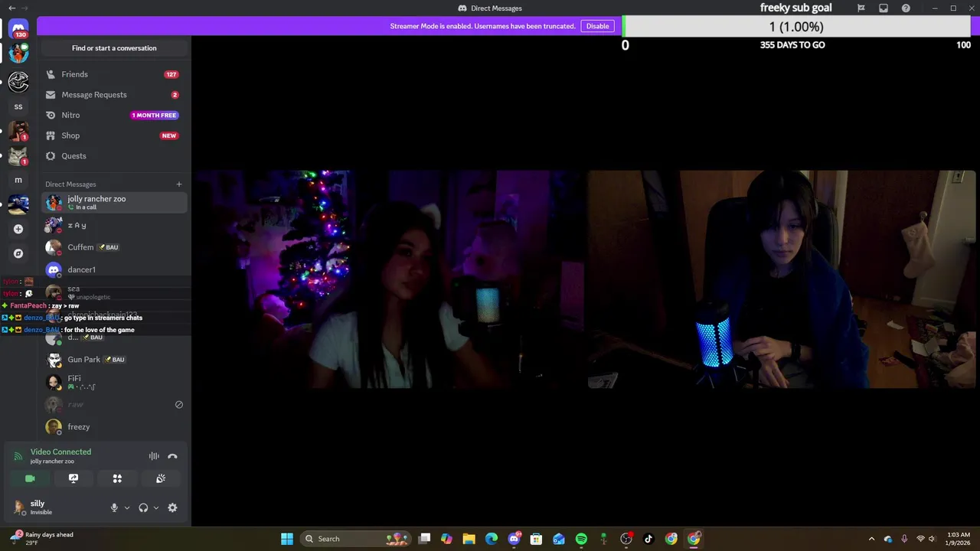Image resolution: width=980 pixels, height=551 pixels.
Task: Share your screen button
Action: pos(73,478)
